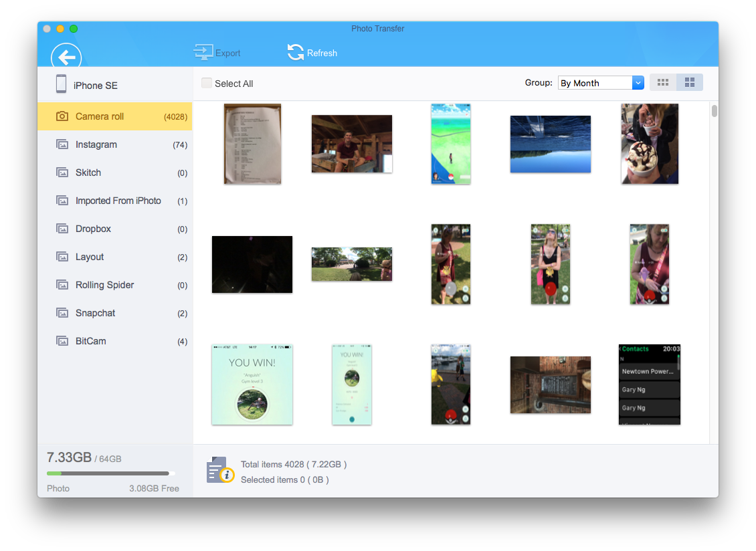Enable the Select All checkbox
This screenshot has width=756, height=551.
[207, 84]
